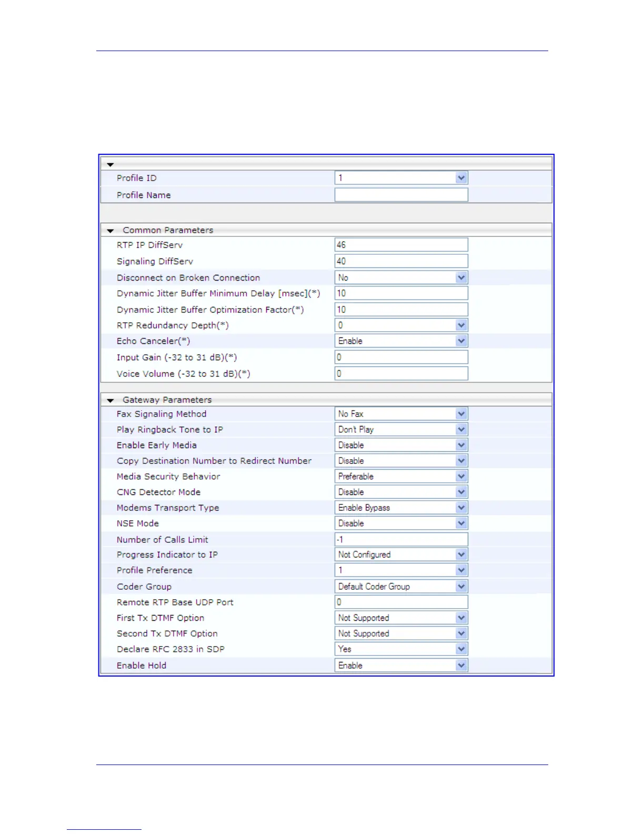Open the Second Tx DTMF Option dropdown
The width and height of the screenshot is (644, 834).
[x=401, y=633]
